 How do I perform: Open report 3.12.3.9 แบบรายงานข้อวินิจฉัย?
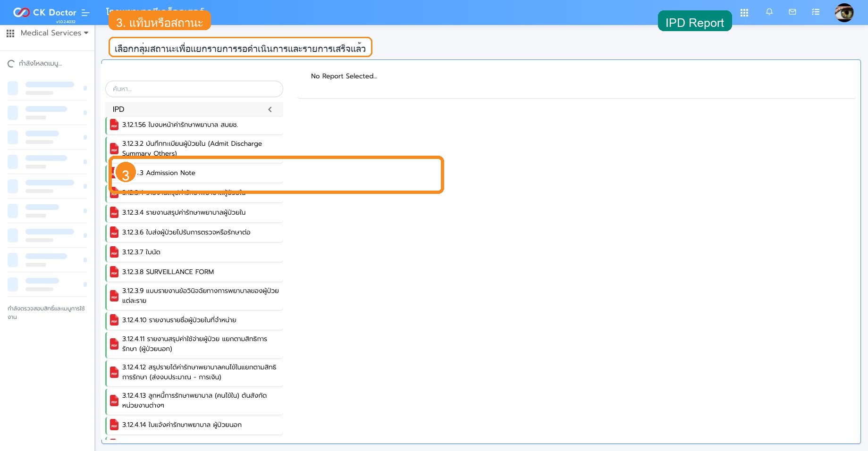coord(194,296)
